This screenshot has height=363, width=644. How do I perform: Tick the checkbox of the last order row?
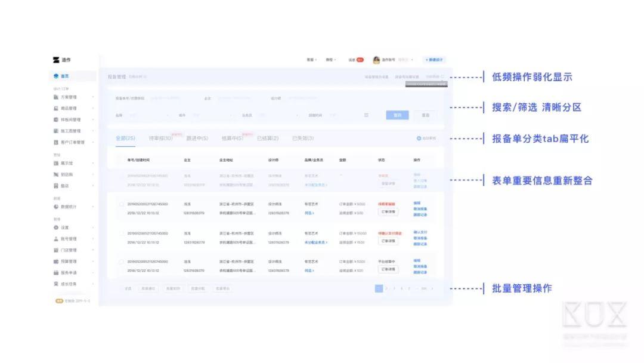(x=121, y=262)
